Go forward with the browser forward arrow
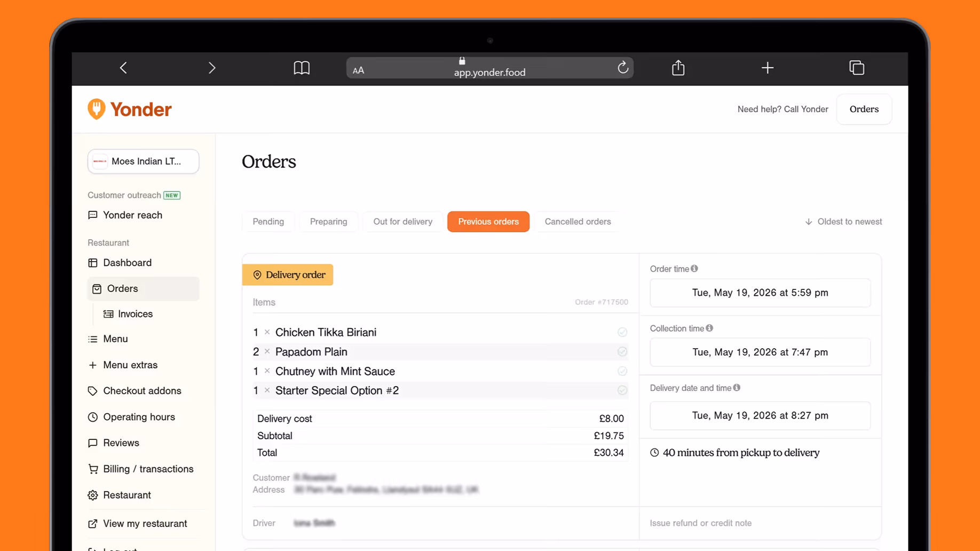 [x=212, y=68]
